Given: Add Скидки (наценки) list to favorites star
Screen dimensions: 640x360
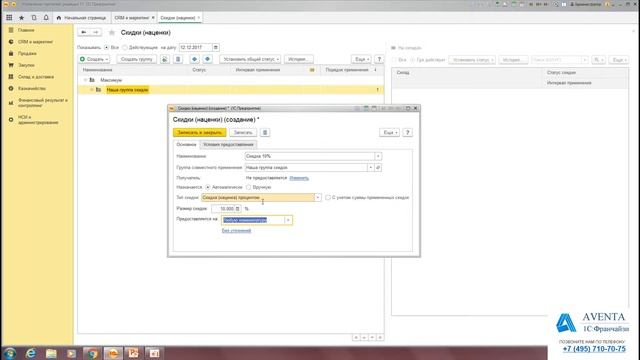Looking at the screenshot, I should pyautogui.click(x=111, y=33).
